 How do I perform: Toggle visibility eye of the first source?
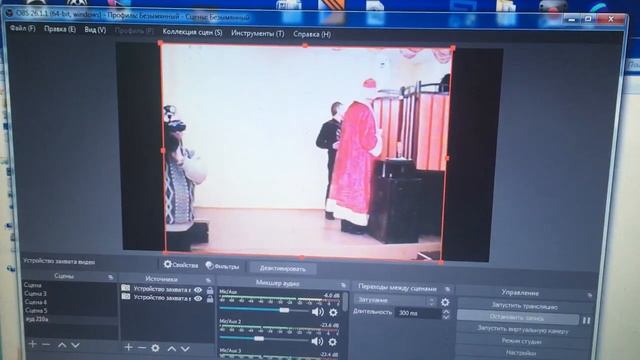click(x=198, y=290)
